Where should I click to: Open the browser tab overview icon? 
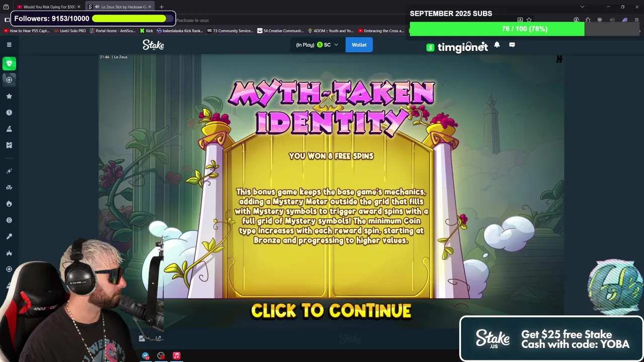[6, 7]
